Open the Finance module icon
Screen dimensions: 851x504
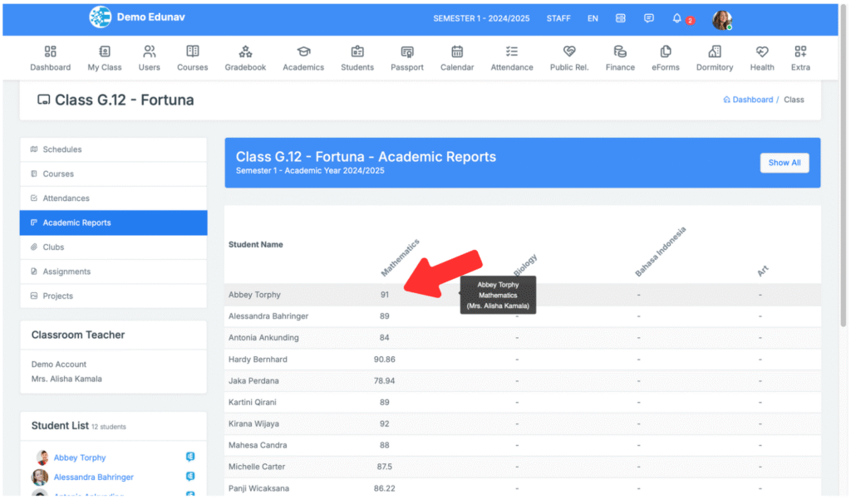point(620,51)
